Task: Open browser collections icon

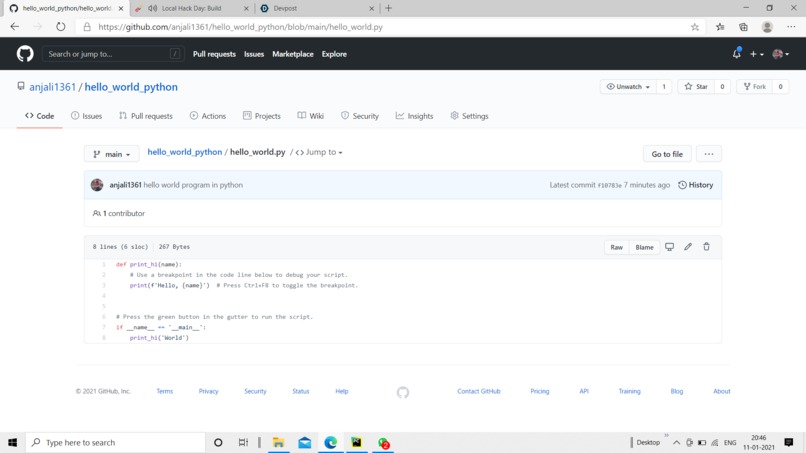Action: click(x=743, y=27)
